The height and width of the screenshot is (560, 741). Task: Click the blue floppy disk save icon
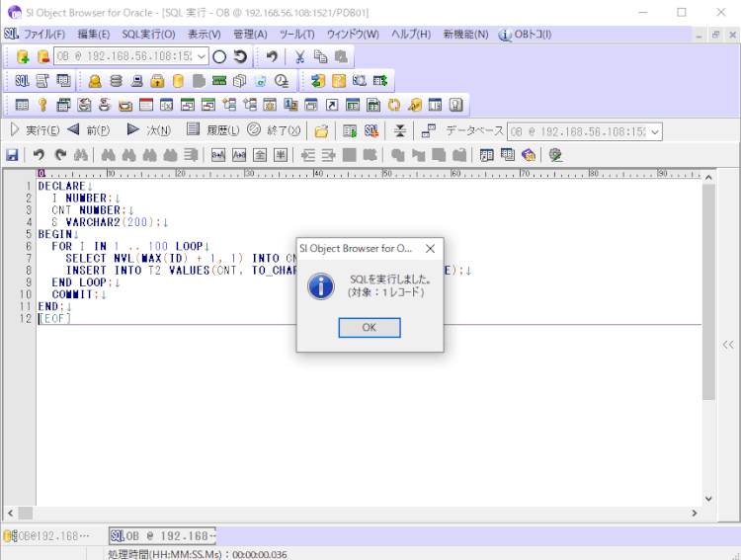(x=12, y=154)
